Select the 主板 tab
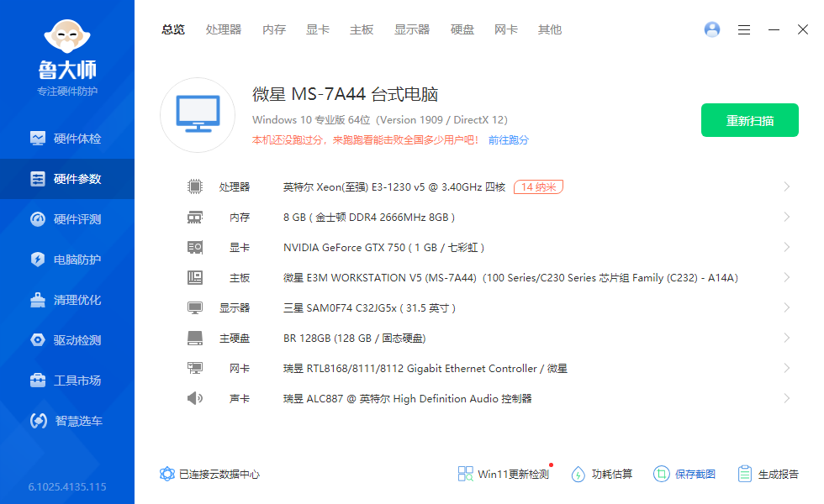The width and height of the screenshot is (824, 504). coord(362,30)
